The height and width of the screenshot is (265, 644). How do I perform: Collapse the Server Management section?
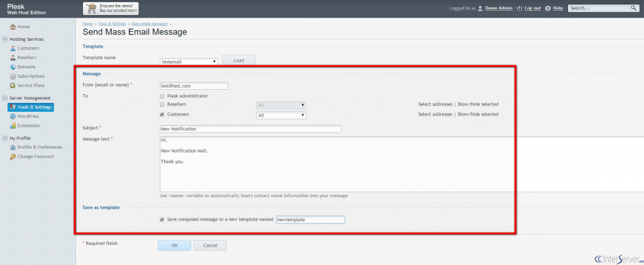pyautogui.click(x=5, y=99)
